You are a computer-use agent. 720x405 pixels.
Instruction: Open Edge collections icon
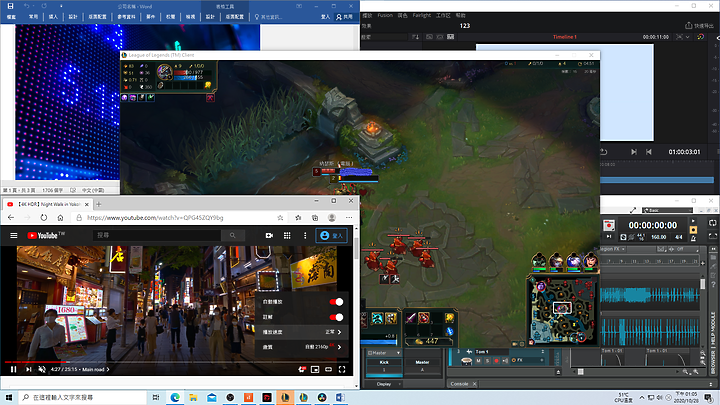(x=315, y=218)
